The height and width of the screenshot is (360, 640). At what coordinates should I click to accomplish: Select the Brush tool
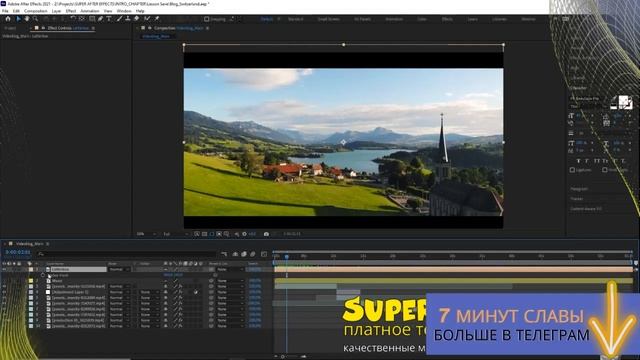point(119,19)
